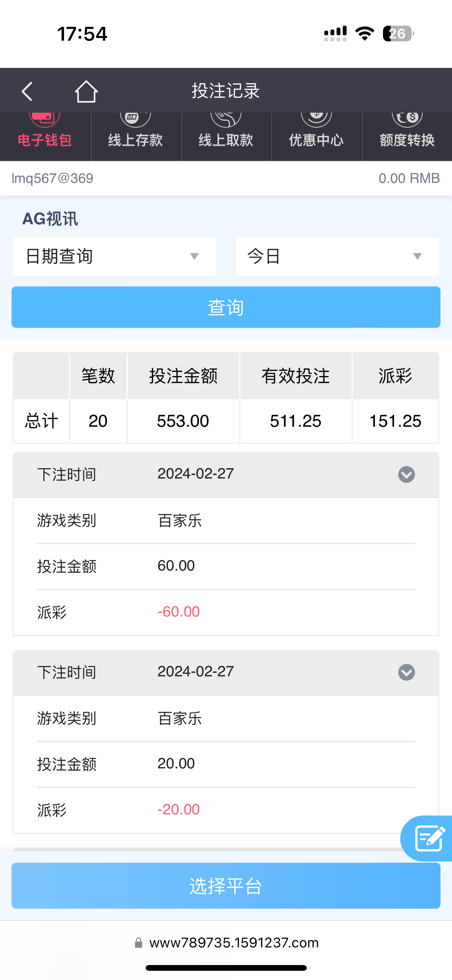
Task: Tap the back arrow icon
Action: tap(27, 91)
